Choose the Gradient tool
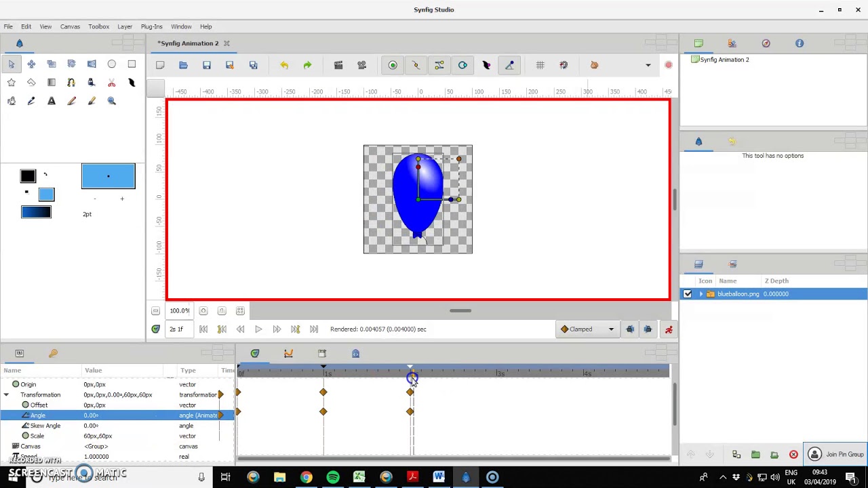This screenshot has width=868, height=488. tap(52, 83)
